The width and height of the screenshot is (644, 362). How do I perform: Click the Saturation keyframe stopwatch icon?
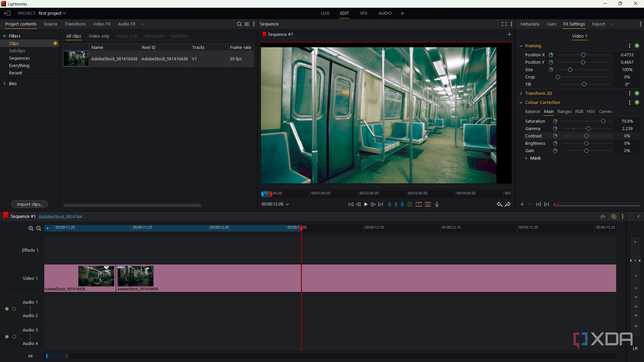[x=555, y=121]
